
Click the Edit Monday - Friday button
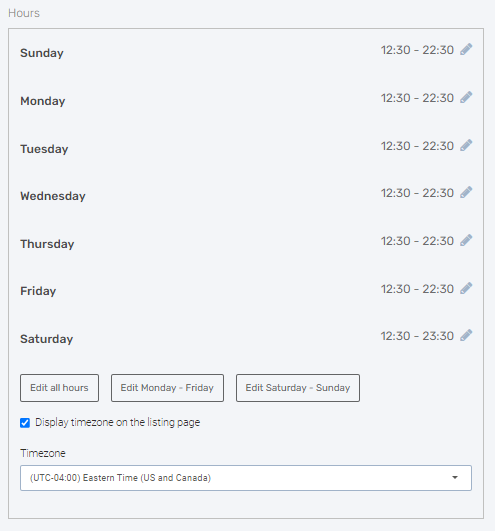(167, 388)
